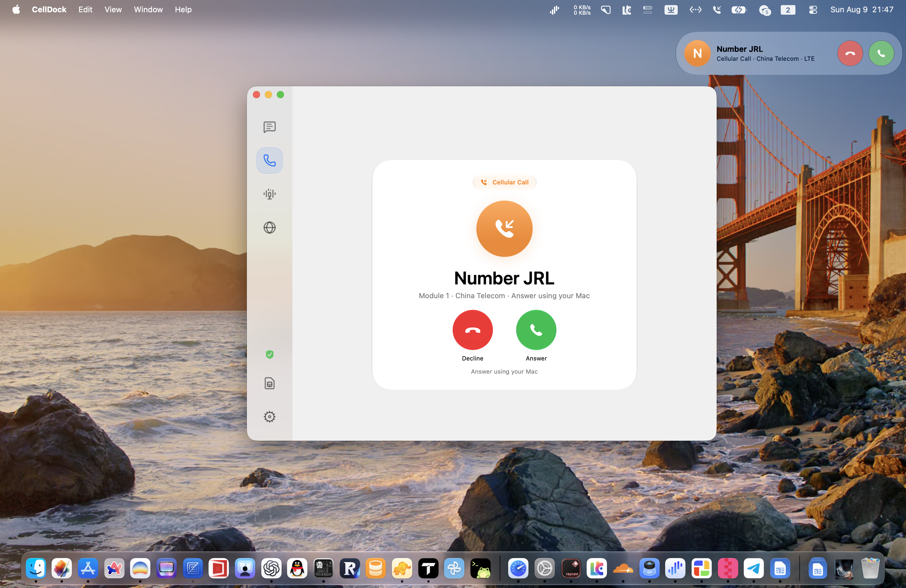Click the green shield status icon
This screenshot has height=588, width=906.
click(x=270, y=354)
